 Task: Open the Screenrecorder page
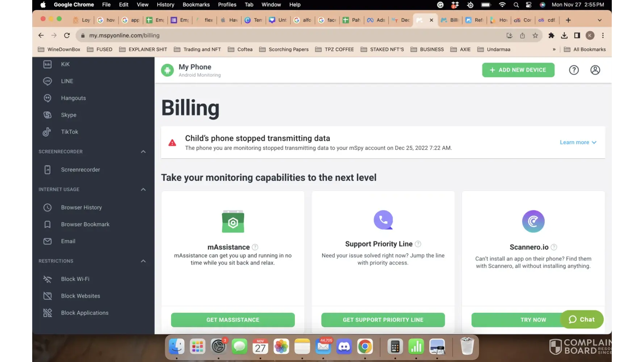(80, 169)
